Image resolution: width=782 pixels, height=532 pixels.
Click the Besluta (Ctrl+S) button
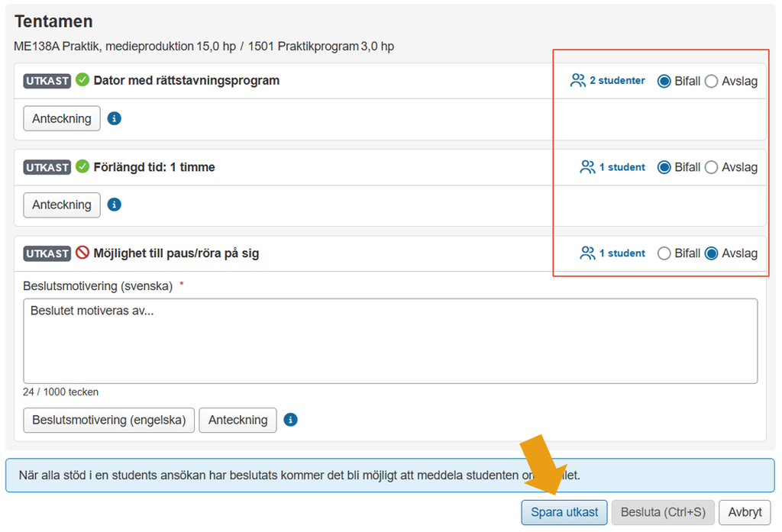coord(663,513)
